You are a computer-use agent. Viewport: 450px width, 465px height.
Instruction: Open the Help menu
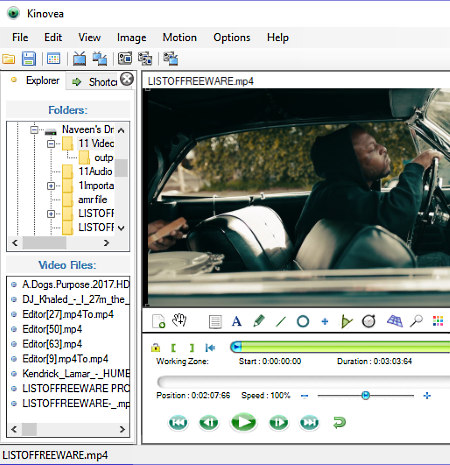tap(277, 37)
